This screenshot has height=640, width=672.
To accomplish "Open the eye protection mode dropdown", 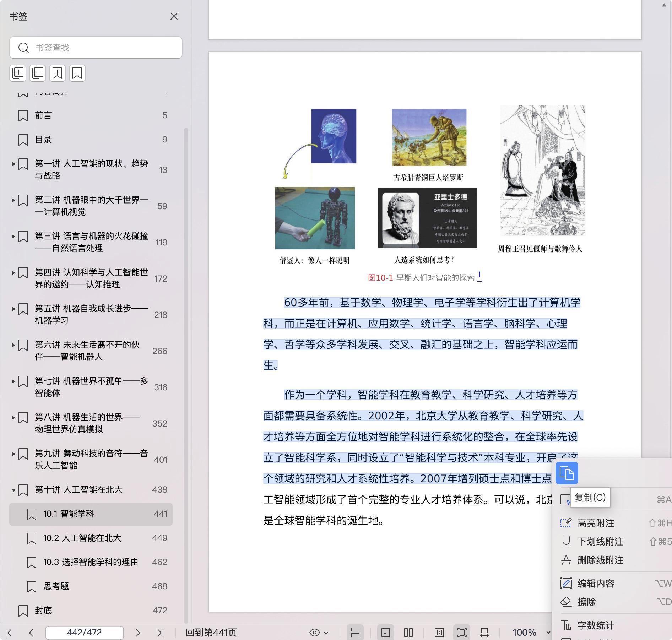I will tap(319, 633).
